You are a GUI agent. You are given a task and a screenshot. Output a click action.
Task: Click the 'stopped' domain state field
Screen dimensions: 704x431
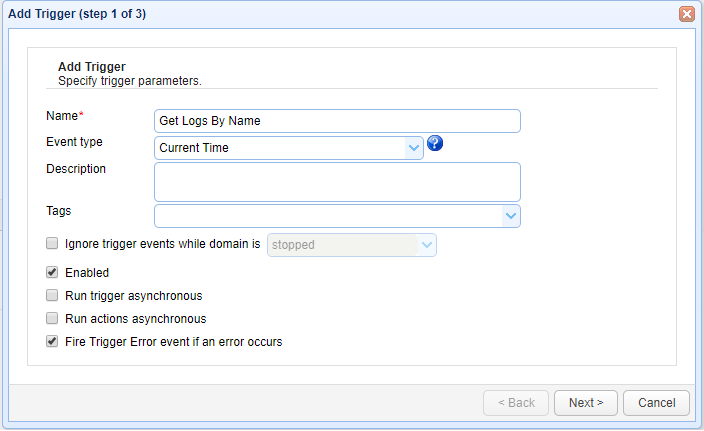341,245
